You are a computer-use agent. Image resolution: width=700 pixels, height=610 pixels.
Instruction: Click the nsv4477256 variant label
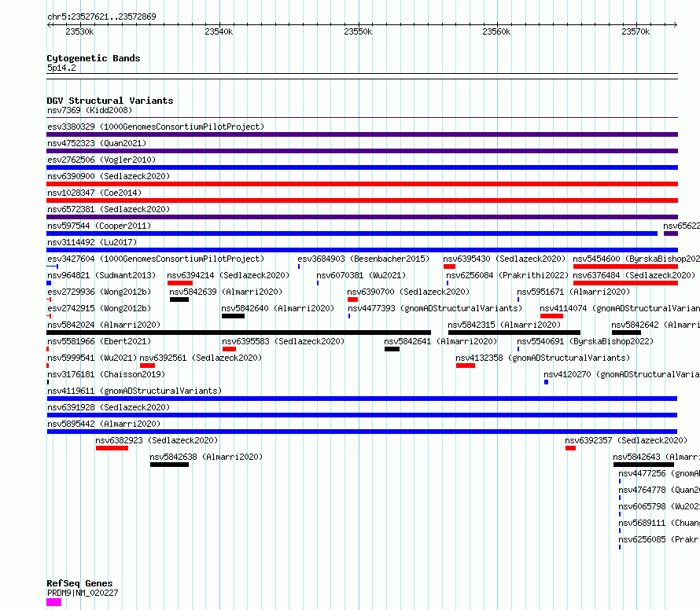point(659,473)
